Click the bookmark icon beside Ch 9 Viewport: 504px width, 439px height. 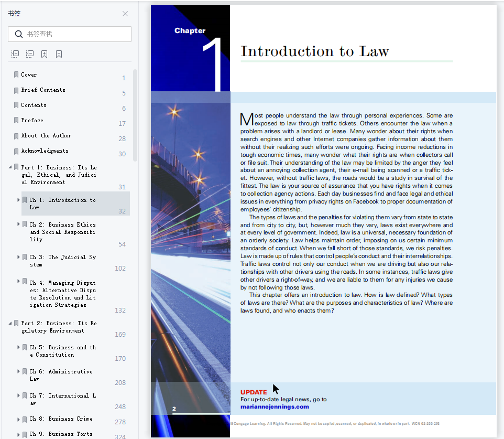coord(25,434)
